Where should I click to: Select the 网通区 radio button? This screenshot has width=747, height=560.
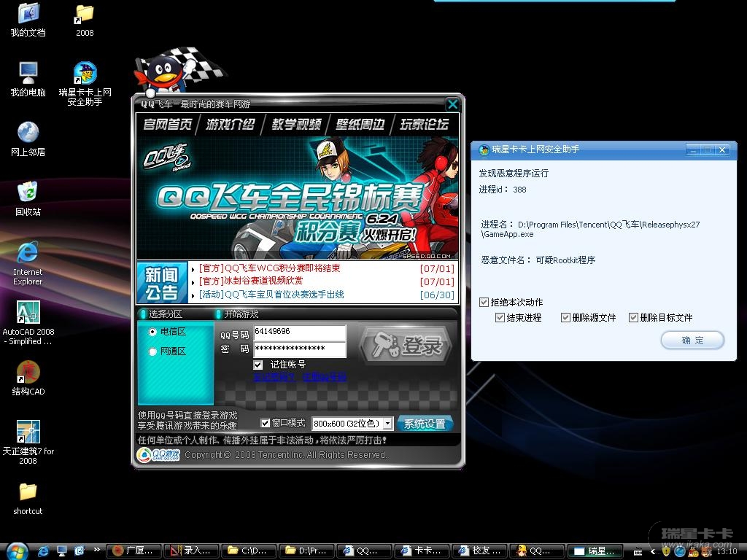tap(152, 351)
